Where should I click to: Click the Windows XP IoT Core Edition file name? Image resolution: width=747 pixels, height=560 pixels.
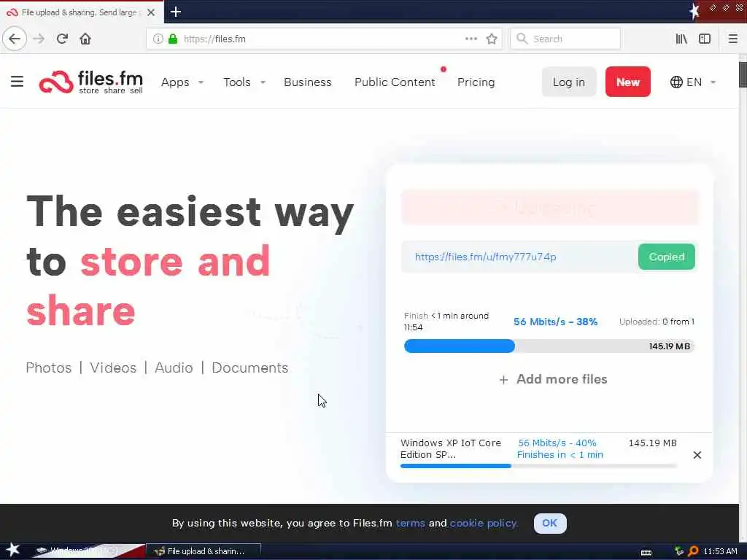pos(450,448)
